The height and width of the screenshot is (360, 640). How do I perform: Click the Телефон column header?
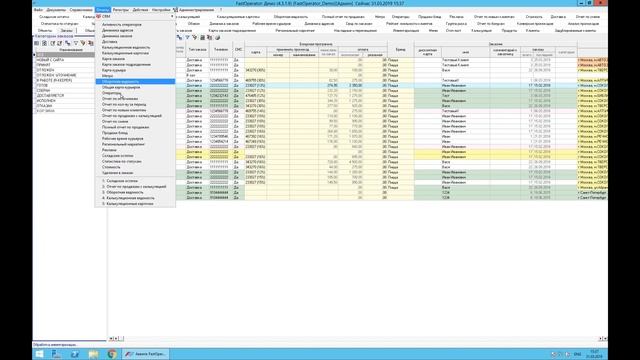tap(221, 49)
